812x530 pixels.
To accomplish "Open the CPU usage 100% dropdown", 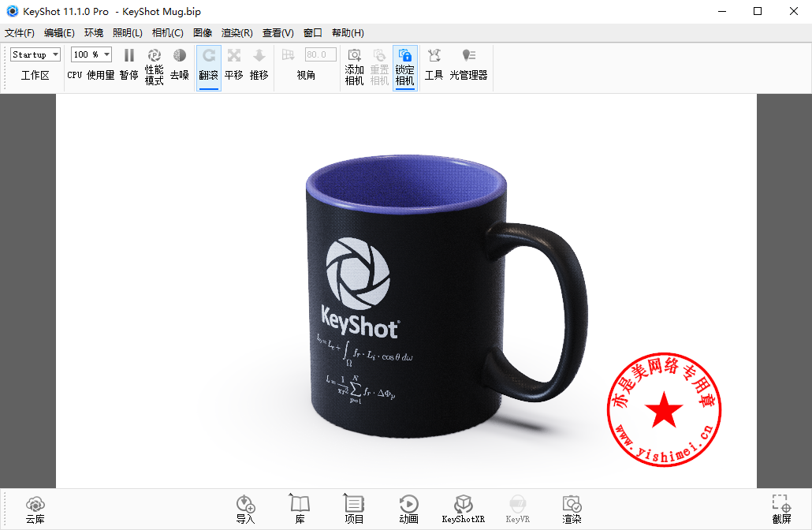I will click(91, 54).
